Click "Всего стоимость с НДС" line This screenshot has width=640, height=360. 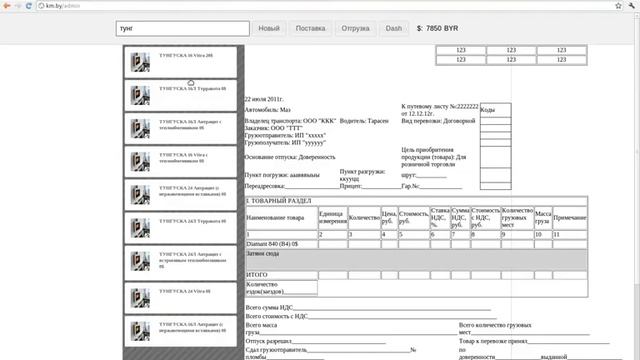(371, 316)
